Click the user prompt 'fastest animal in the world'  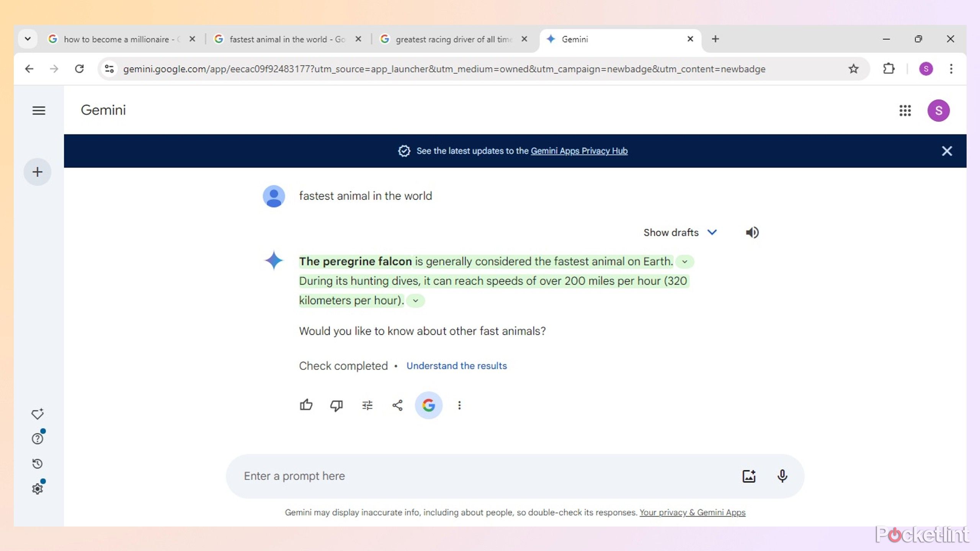click(365, 196)
